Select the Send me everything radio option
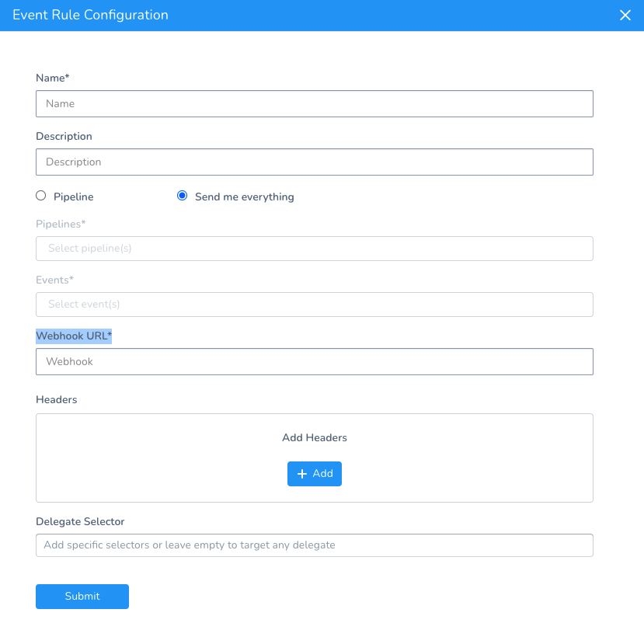644x644 pixels. pyautogui.click(x=182, y=196)
